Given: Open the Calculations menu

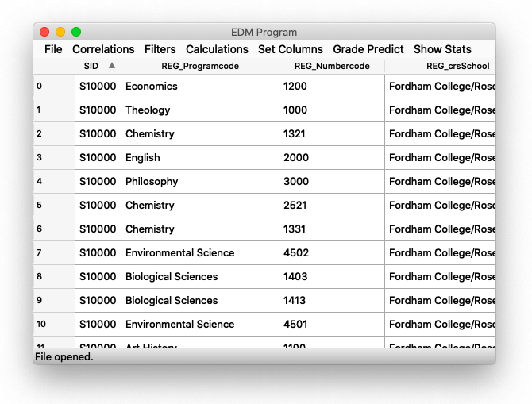Looking at the screenshot, I should [217, 49].
